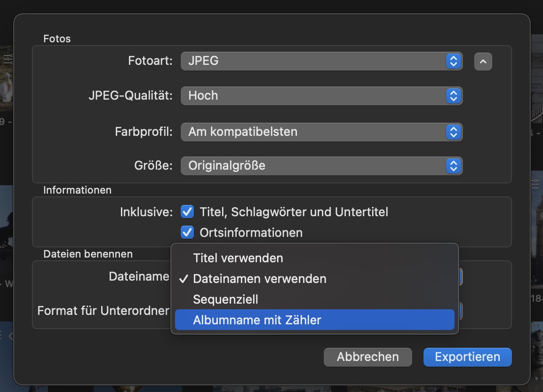The width and height of the screenshot is (543, 392).
Task: Click the Größe popup arrows icon
Action: (453, 165)
